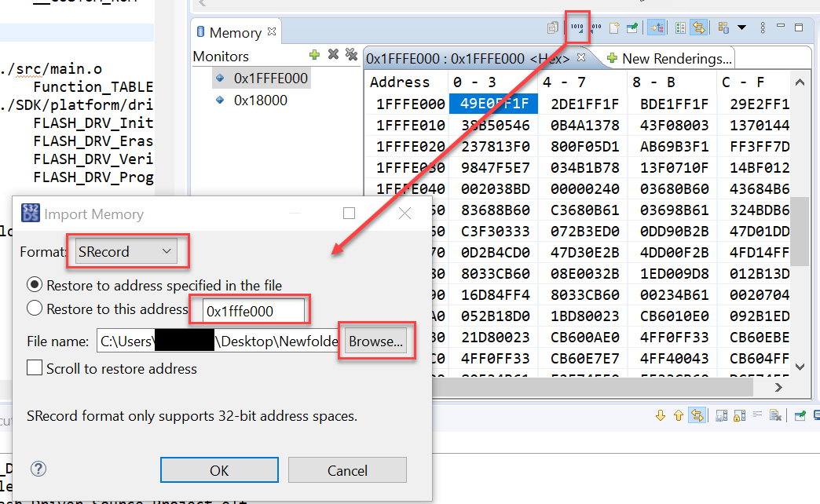Remove the selected memory monitor
Viewport: 820px width, 504px height.
click(332, 55)
